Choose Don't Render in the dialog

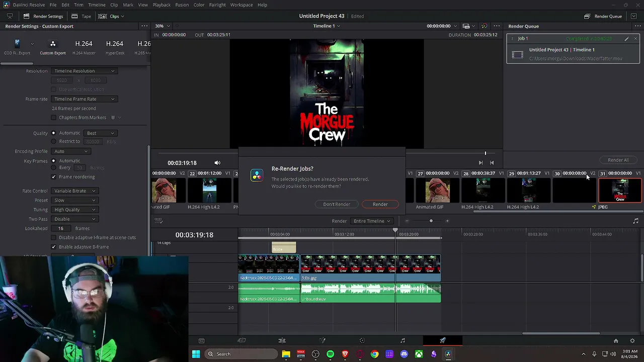click(337, 204)
